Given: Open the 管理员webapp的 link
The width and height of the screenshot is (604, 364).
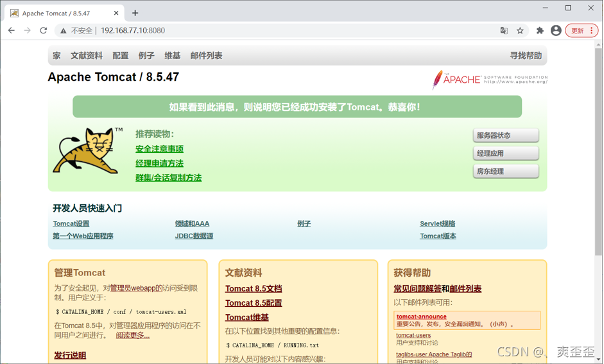Looking at the screenshot, I should (136, 288).
